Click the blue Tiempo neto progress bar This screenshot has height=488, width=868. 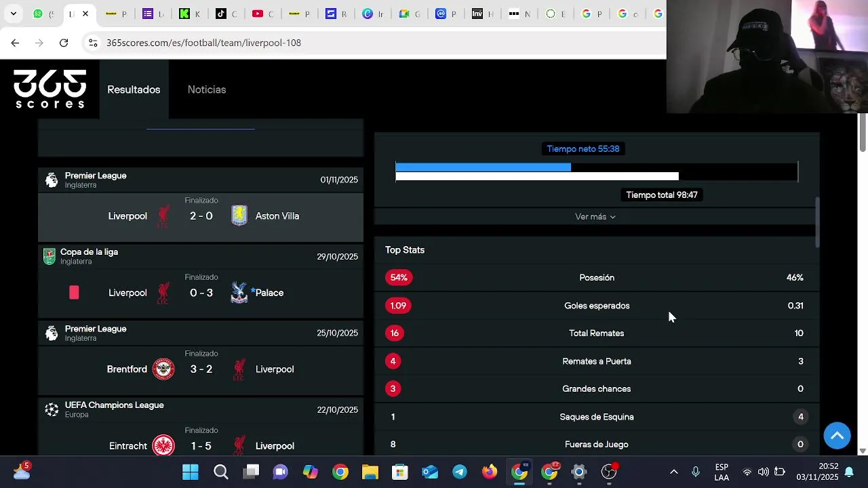coord(483,167)
